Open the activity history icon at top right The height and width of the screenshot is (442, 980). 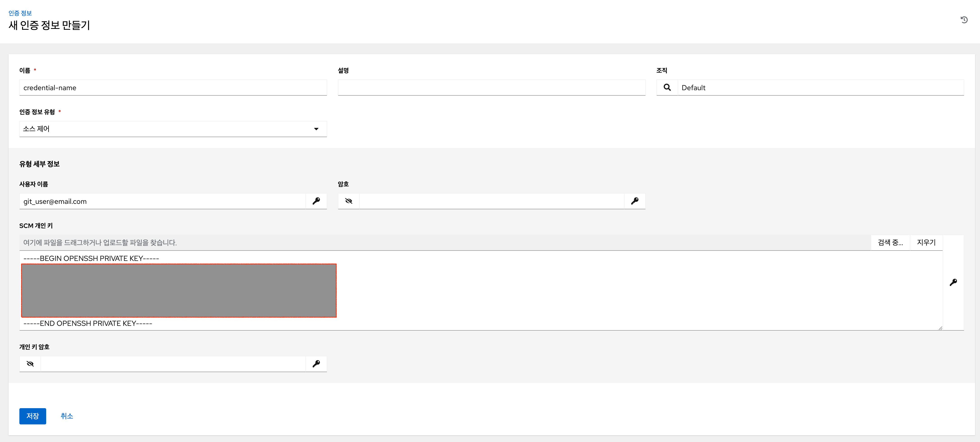[964, 20]
